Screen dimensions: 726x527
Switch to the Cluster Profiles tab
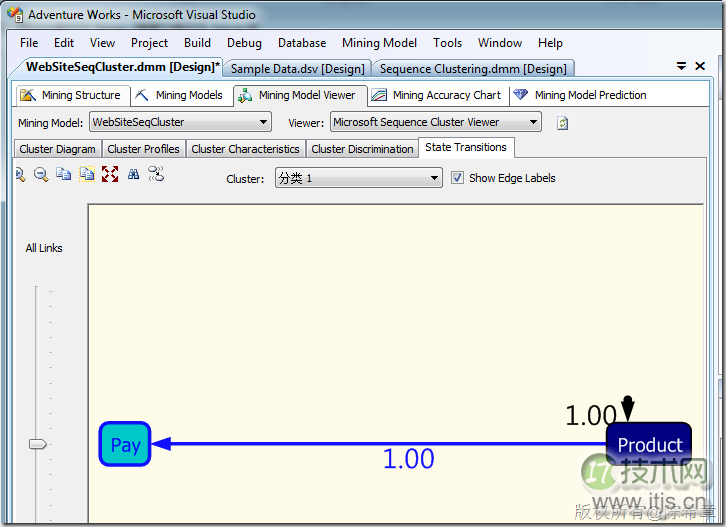(x=143, y=149)
